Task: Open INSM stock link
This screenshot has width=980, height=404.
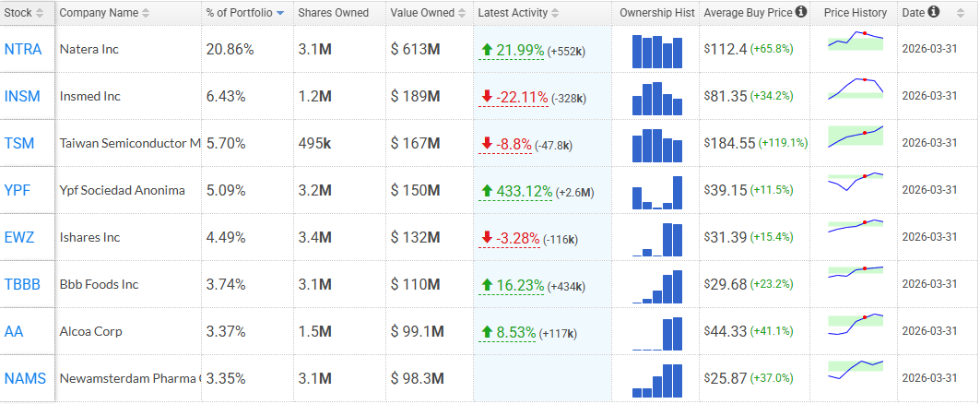Action: (x=22, y=96)
